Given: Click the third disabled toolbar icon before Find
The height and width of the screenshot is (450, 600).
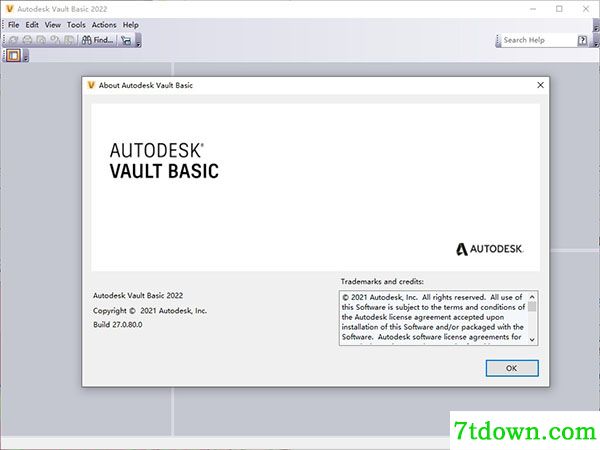Looking at the screenshot, I should click(41, 40).
